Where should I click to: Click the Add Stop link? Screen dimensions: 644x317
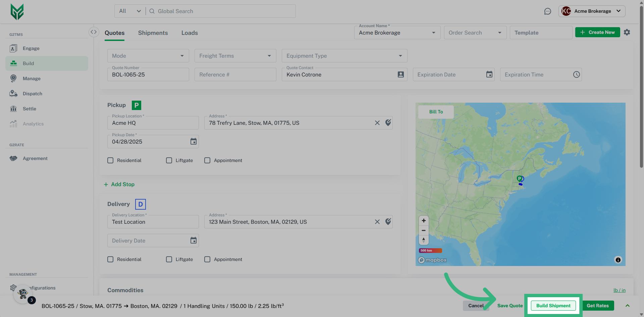(x=119, y=184)
